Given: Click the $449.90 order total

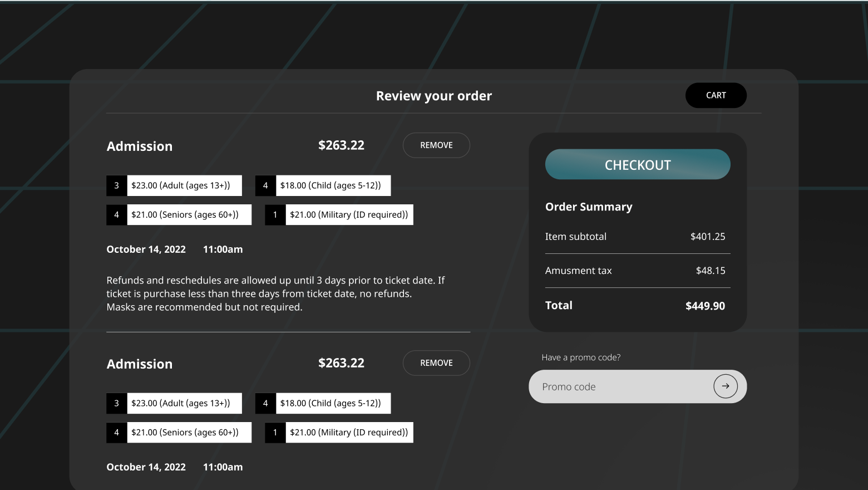Looking at the screenshot, I should [x=705, y=306].
